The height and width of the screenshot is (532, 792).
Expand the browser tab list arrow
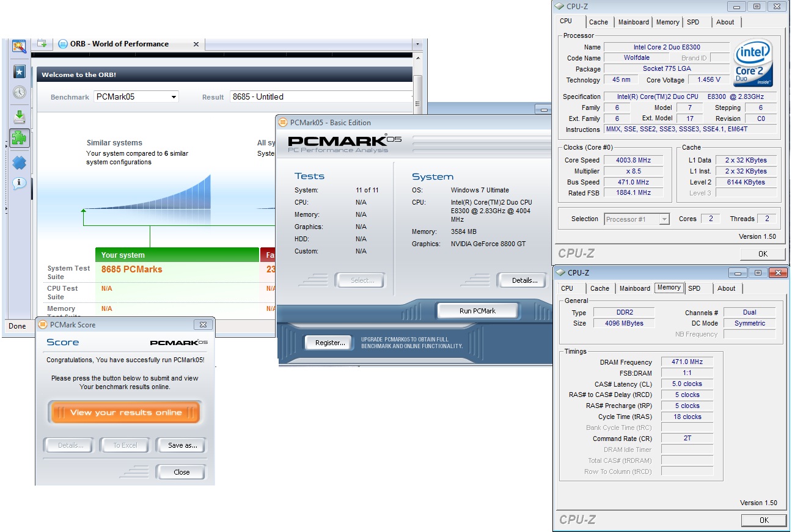(417, 44)
